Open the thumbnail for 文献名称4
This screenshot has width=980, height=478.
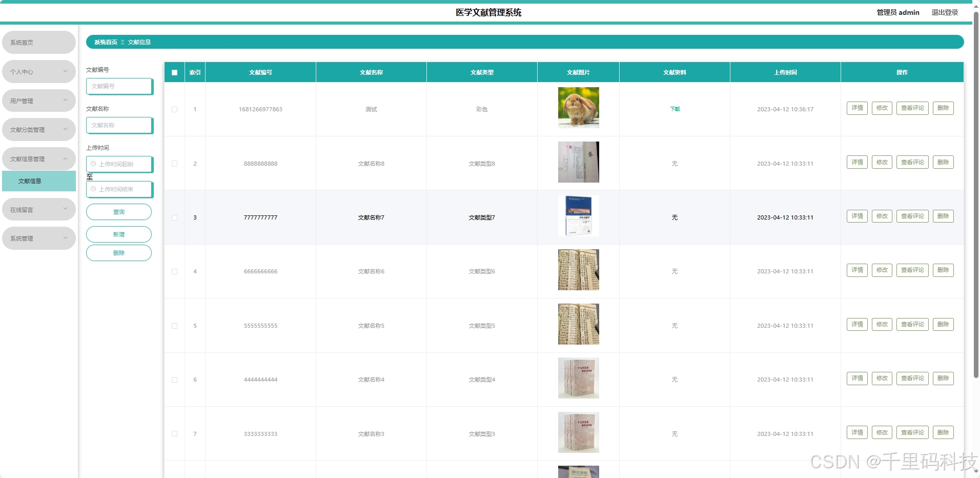(578, 378)
